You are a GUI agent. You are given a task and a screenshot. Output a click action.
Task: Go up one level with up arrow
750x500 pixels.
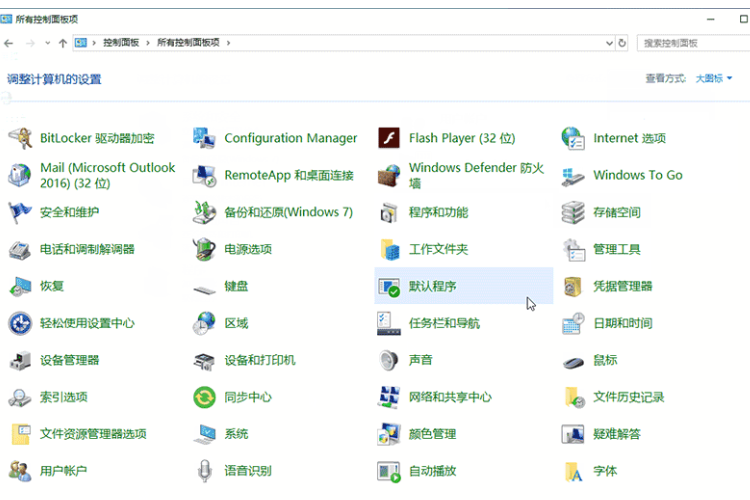63,44
